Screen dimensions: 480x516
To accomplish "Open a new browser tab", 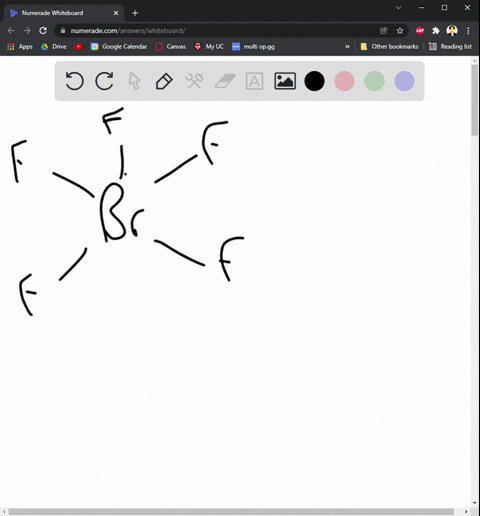I will point(135,13).
